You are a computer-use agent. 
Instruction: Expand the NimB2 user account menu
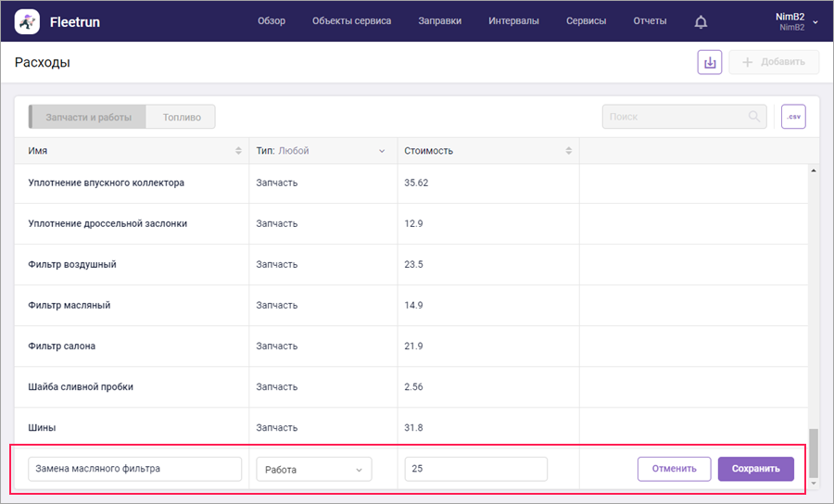[x=815, y=21]
